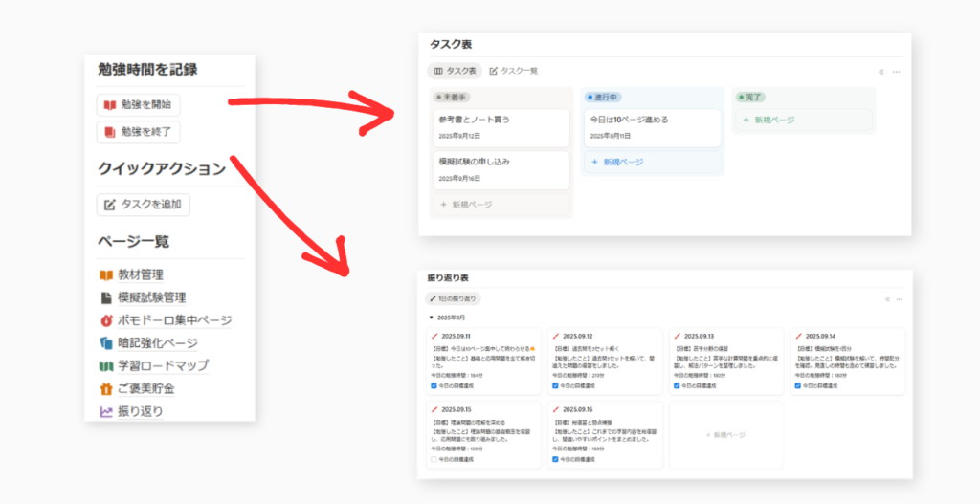The image size is (980, 504).
Task: Uncheck 今日の目標達成 on the 2025.09.11 card
Action: click(x=434, y=386)
